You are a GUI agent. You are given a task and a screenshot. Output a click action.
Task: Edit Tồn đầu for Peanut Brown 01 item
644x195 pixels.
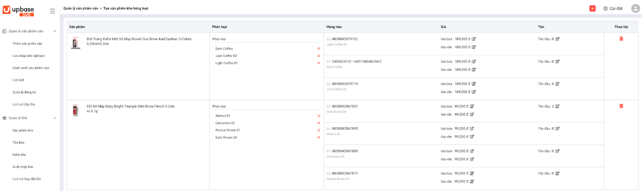point(557,173)
